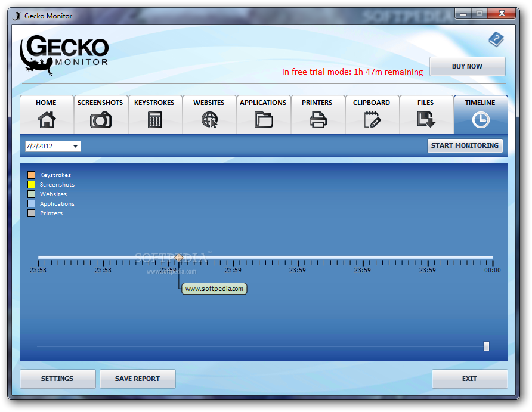
Task: Minimize the Gecko Monitor window
Action: 463,14
